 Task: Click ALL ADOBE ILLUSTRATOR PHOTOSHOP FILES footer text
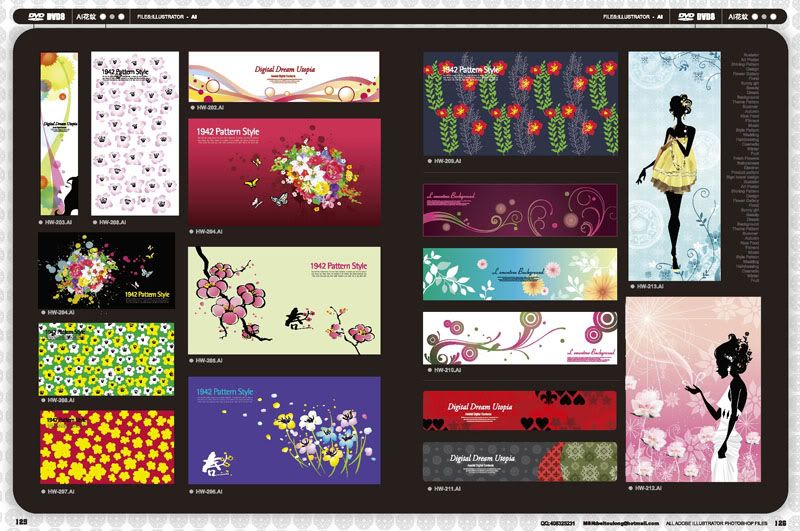click(717, 523)
